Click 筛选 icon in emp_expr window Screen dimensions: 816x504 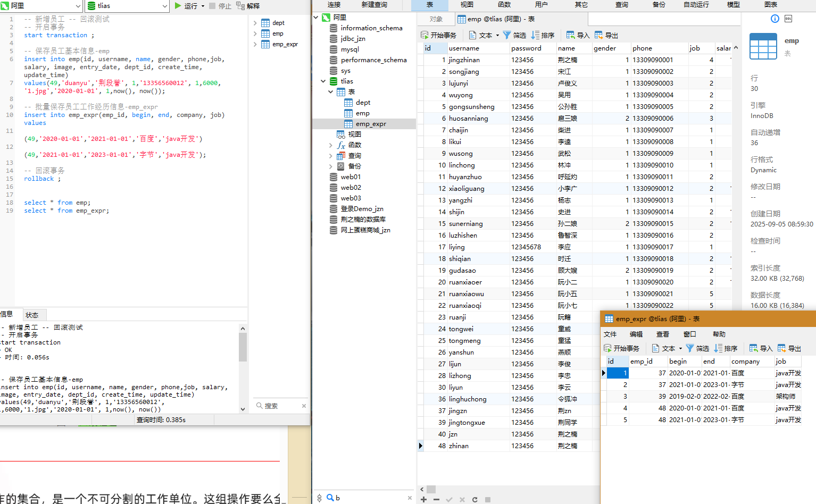coord(690,348)
